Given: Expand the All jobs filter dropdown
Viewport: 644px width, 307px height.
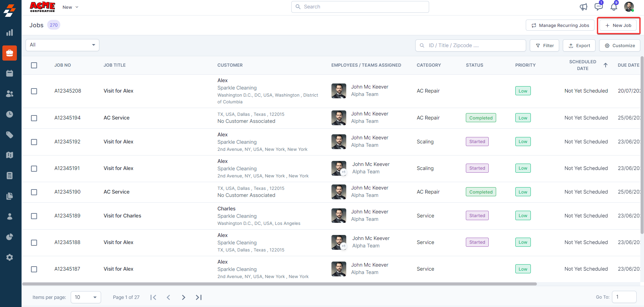Looking at the screenshot, I should pos(62,45).
